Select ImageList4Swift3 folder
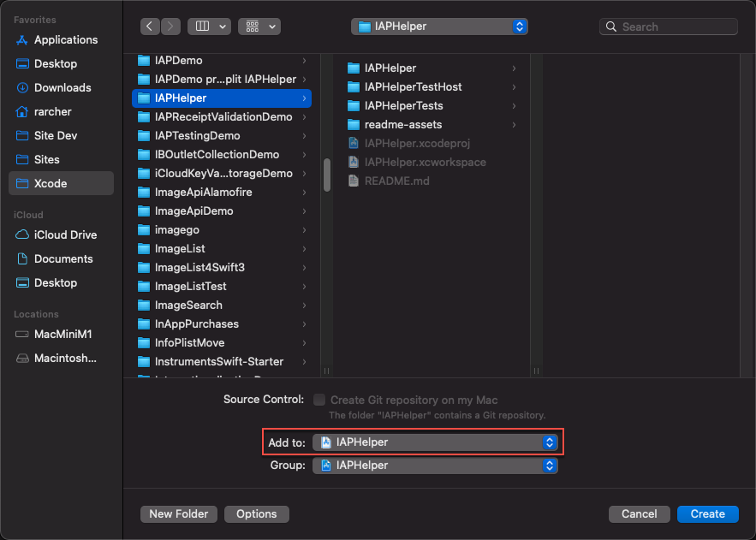Screen dimensions: 756x540 pyautogui.click(x=222, y=267)
